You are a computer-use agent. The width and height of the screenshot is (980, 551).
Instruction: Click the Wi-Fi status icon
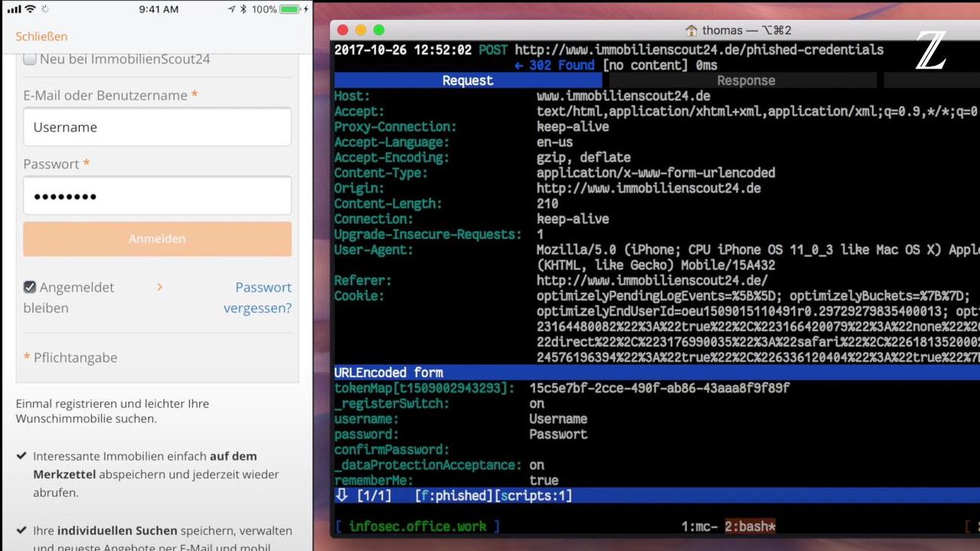tap(30, 9)
